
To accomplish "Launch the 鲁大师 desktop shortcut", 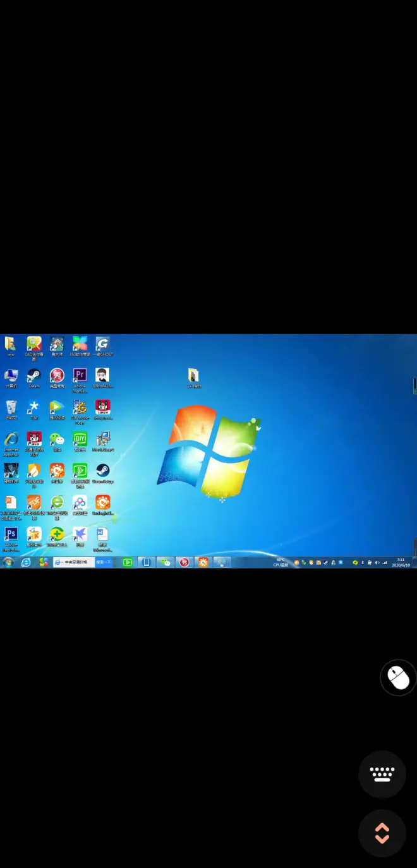I will click(x=57, y=346).
